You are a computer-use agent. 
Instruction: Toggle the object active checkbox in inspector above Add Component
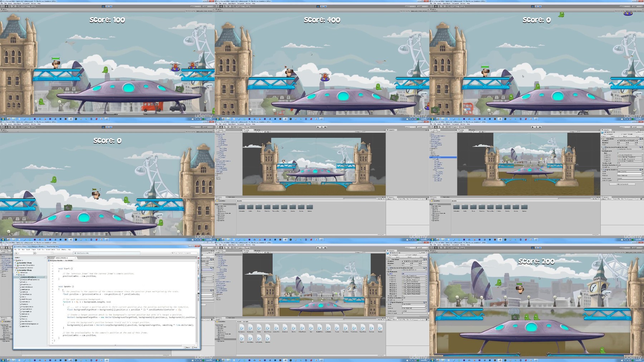tap(605, 132)
